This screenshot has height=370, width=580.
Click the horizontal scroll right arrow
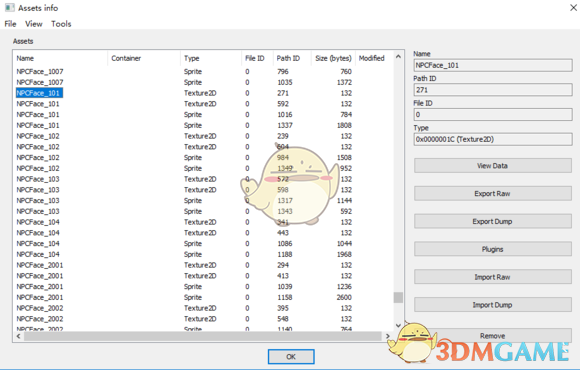(387, 336)
